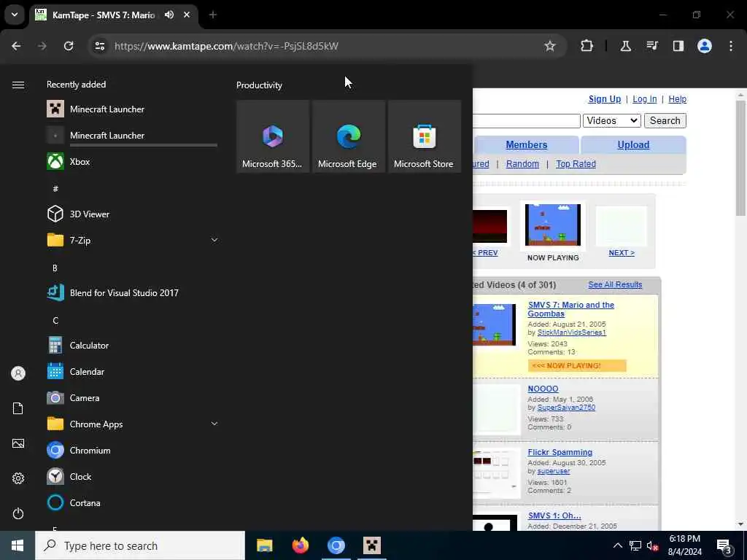Expand the Start menu hamburger navigation
The width and height of the screenshot is (747, 560).
[x=18, y=85]
